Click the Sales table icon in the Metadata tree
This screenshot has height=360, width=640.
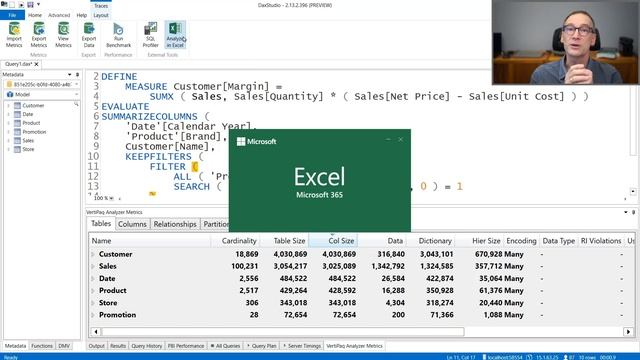(x=17, y=140)
